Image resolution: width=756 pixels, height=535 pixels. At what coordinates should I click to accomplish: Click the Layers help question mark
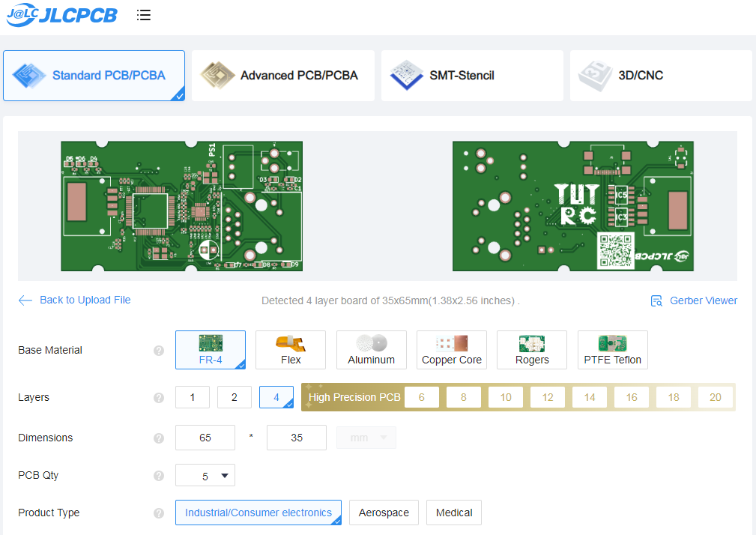[x=158, y=397]
